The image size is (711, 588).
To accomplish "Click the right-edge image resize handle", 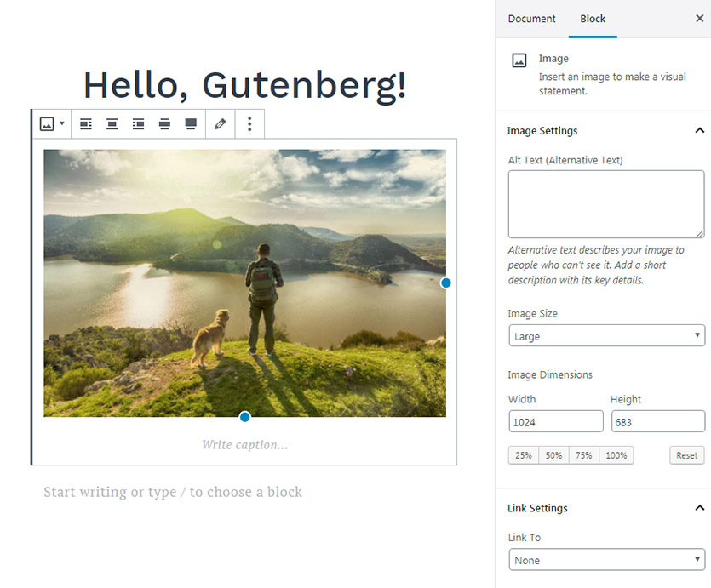I will click(445, 283).
